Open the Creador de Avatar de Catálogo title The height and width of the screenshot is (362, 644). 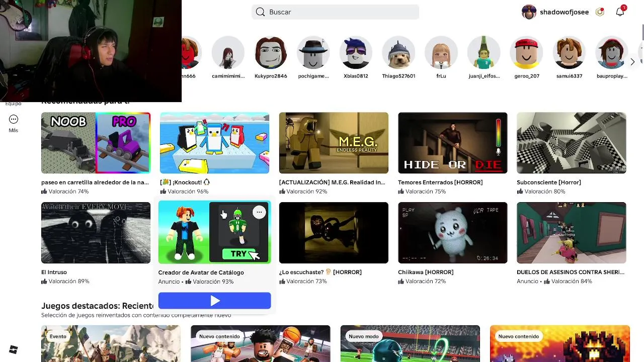pos(201,273)
